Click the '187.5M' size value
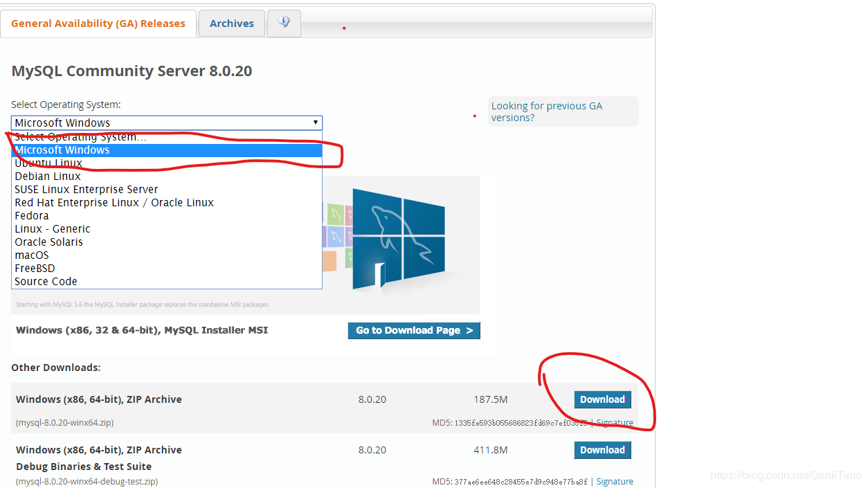Viewport: 868px width, 488px height. [491, 399]
